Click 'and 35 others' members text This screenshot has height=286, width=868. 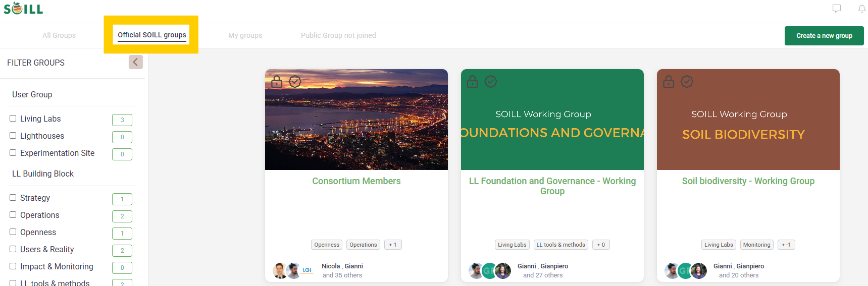pyautogui.click(x=342, y=275)
